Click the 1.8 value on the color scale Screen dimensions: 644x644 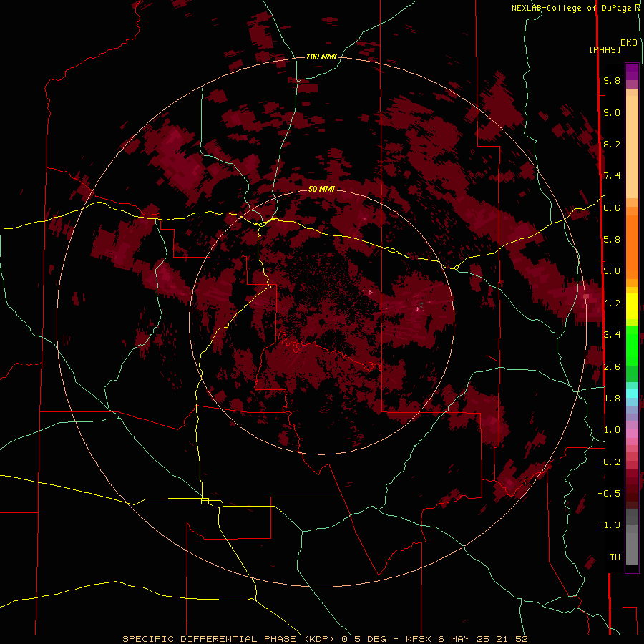tap(612, 398)
